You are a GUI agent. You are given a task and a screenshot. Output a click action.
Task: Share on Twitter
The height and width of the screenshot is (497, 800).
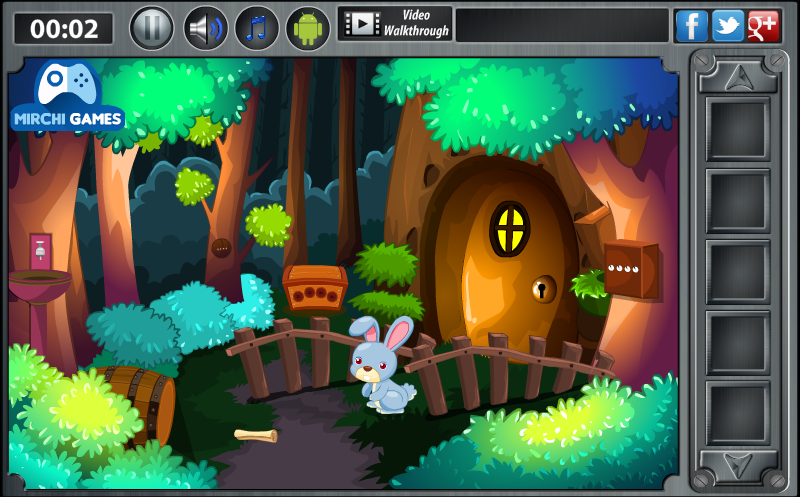click(728, 26)
